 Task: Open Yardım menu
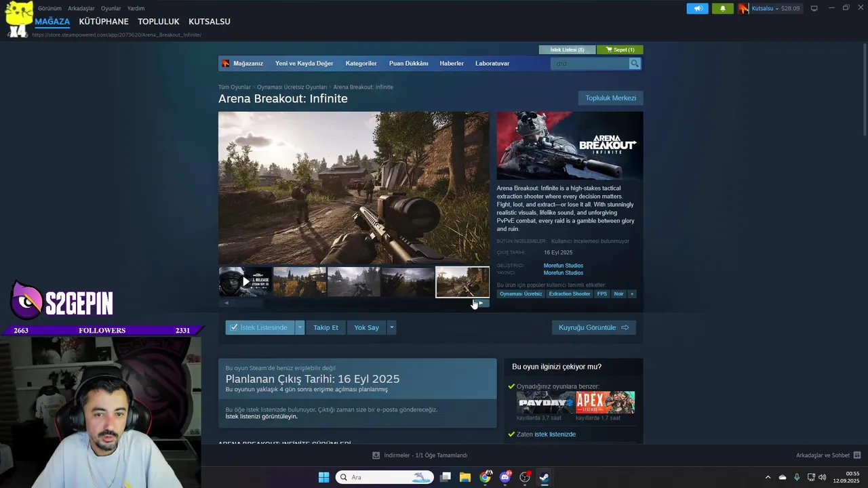point(136,8)
